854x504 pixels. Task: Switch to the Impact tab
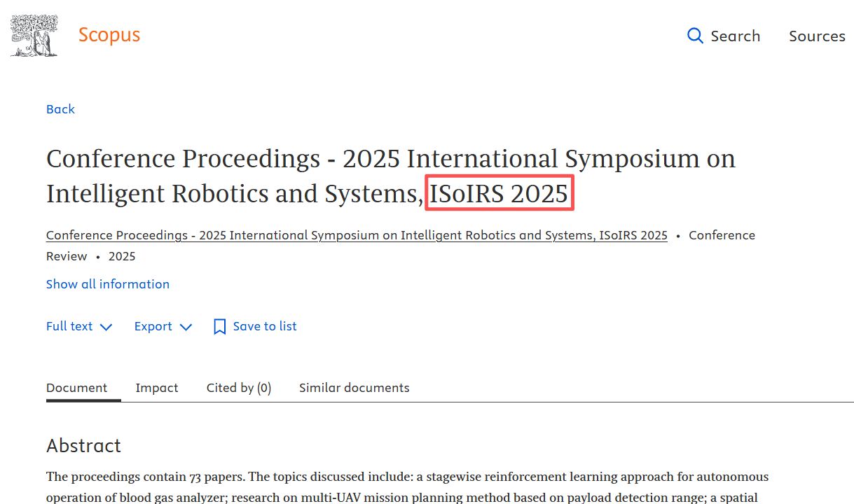tap(157, 388)
